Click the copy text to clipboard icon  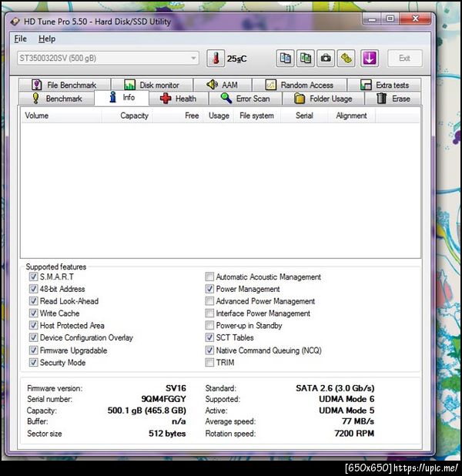tap(285, 58)
